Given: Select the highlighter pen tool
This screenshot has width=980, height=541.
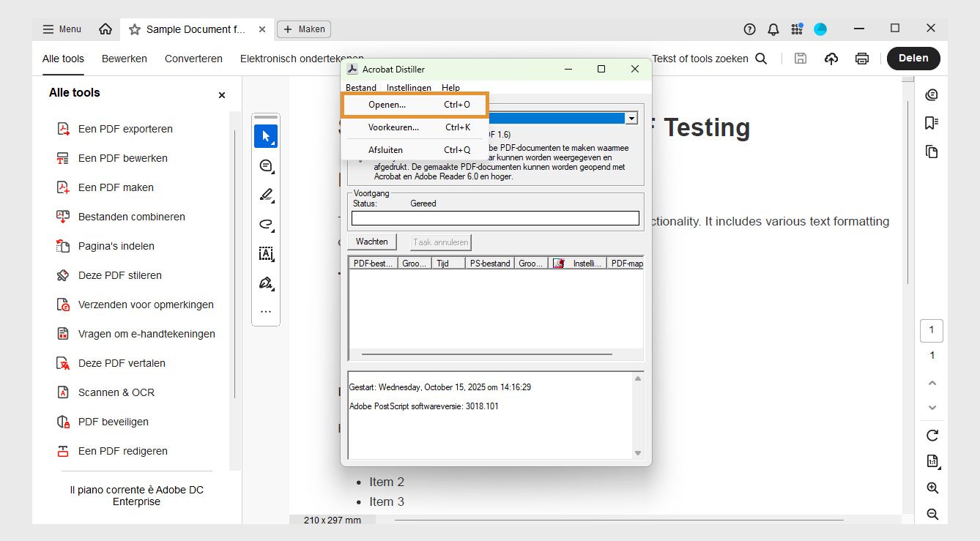Looking at the screenshot, I should tap(266, 195).
